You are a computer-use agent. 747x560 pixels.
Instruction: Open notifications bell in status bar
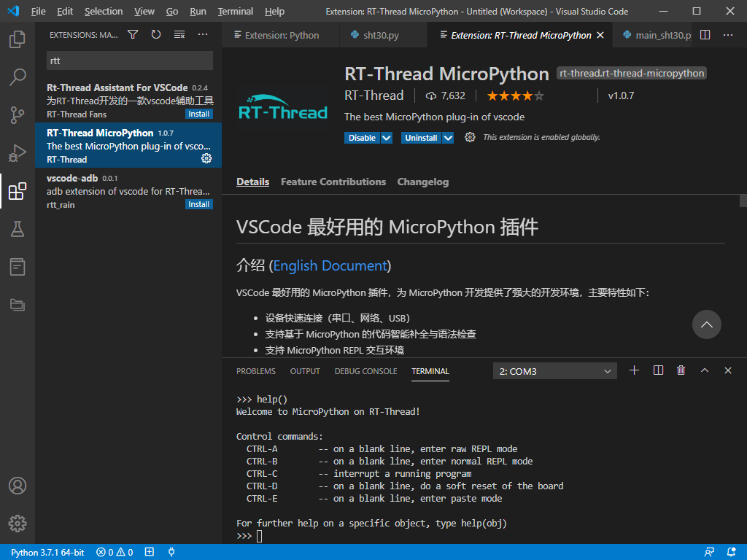(731, 553)
